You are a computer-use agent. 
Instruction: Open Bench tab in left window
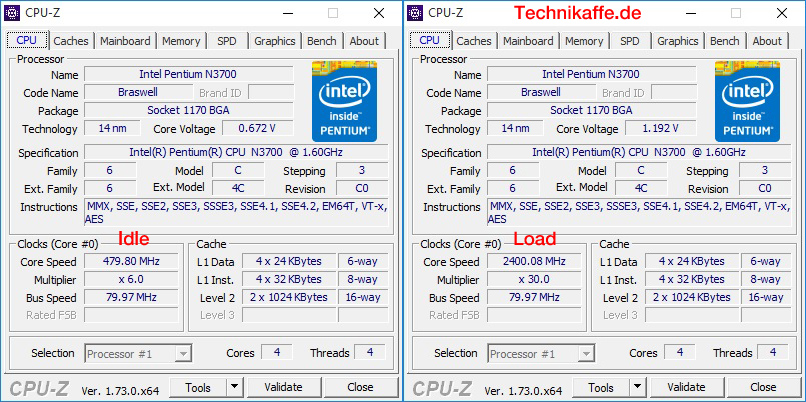pos(322,41)
